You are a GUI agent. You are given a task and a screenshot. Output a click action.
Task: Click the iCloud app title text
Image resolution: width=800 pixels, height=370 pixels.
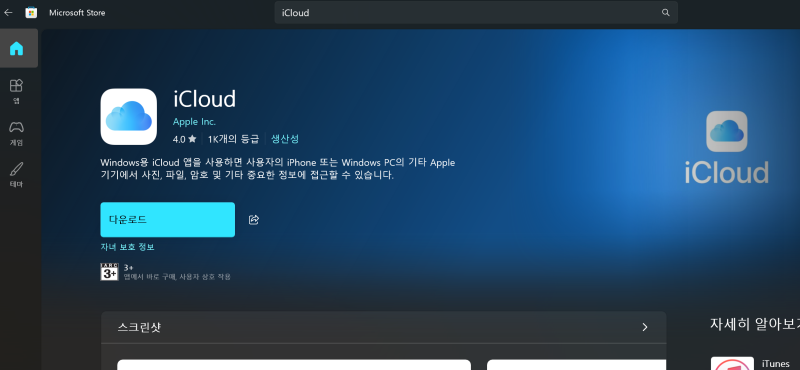tap(205, 98)
